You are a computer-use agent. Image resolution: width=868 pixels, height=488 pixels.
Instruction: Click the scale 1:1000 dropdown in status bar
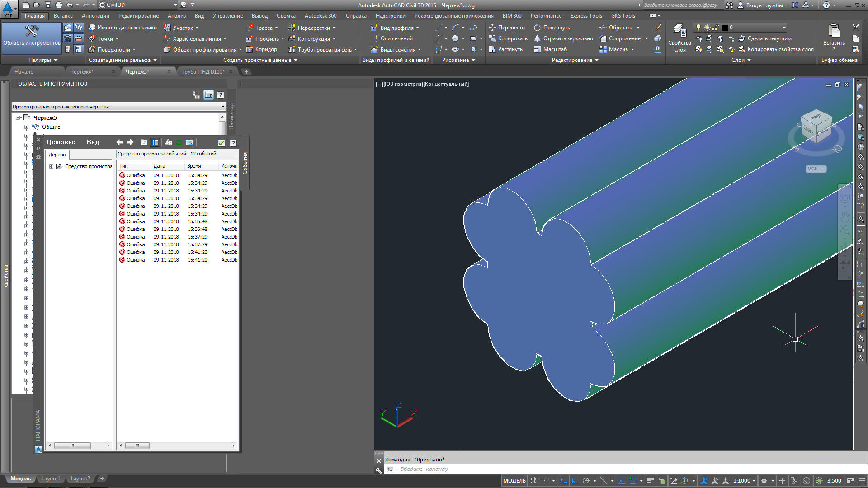tap(746, 480)
